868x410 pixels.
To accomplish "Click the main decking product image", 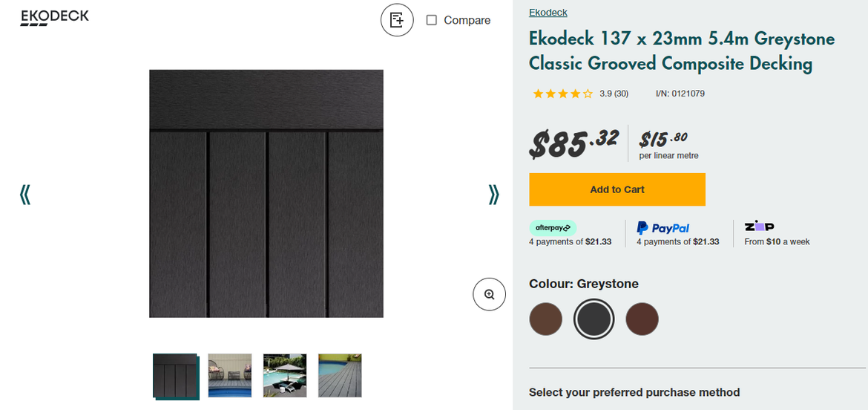I will click(x=266, y=193).
